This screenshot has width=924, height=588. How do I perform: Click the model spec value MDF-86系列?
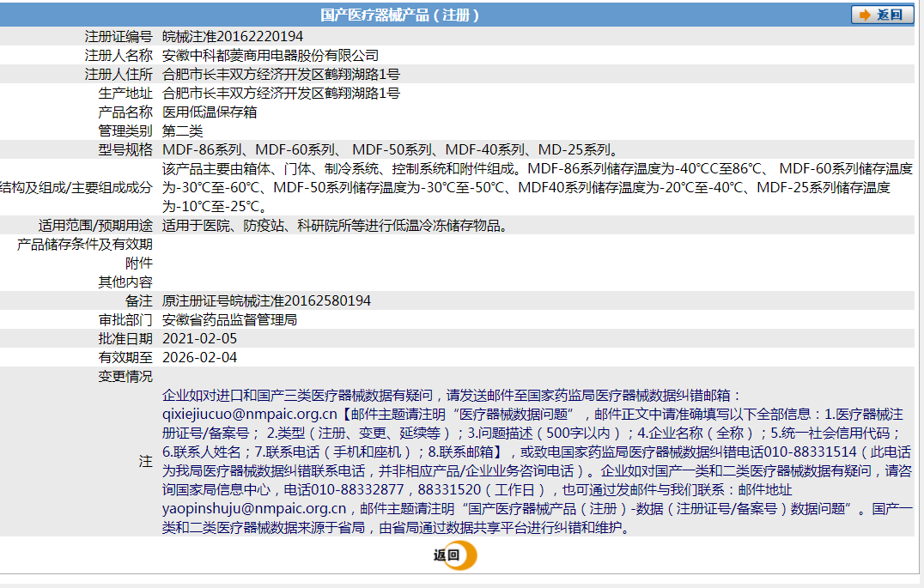pos(202,149)
